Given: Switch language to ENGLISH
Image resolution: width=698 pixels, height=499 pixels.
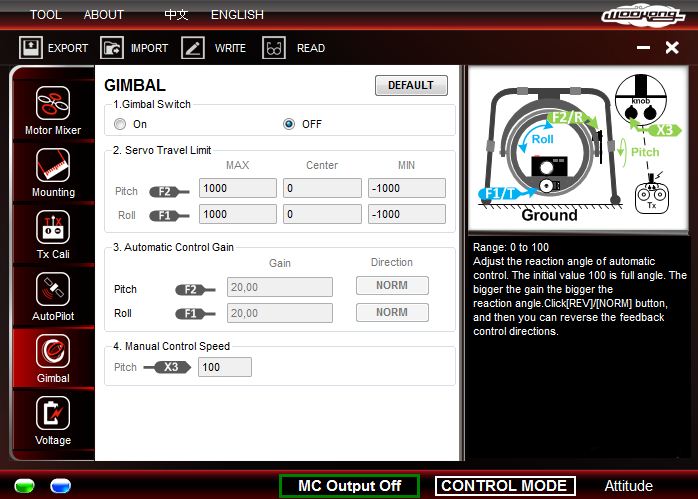Looking at the screenshot, I should click(x=237, y=15).
